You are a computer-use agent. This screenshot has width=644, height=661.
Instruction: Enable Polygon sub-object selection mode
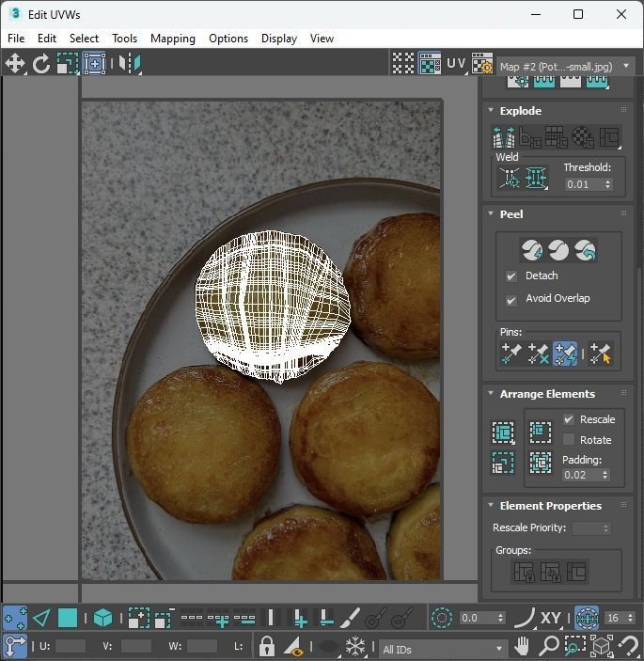68,619
